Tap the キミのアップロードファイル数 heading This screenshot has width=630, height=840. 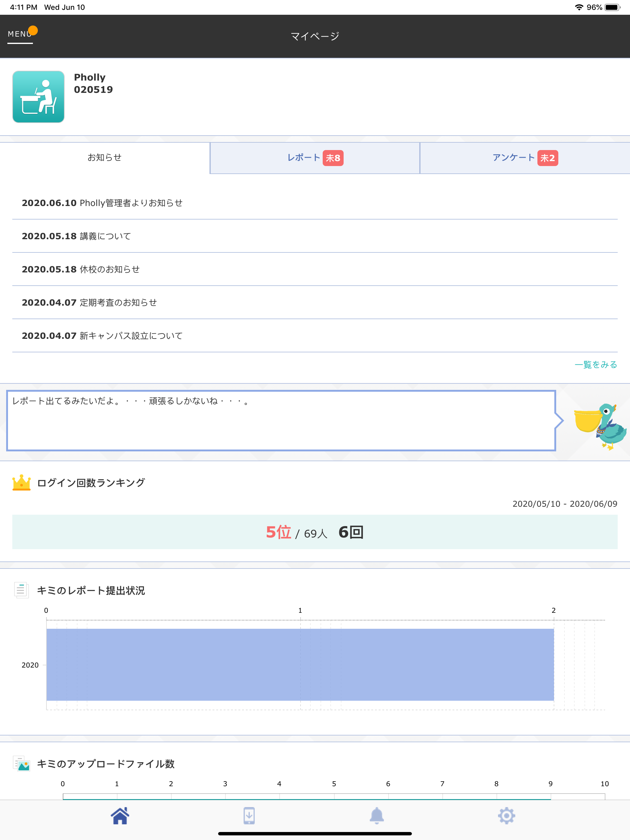pos(106,764)
